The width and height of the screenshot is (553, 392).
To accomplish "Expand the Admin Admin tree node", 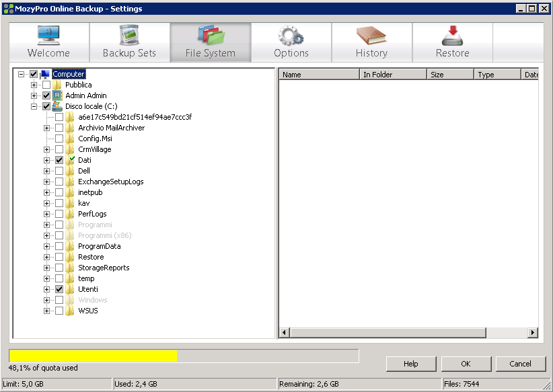I will [x=34, y=95].
